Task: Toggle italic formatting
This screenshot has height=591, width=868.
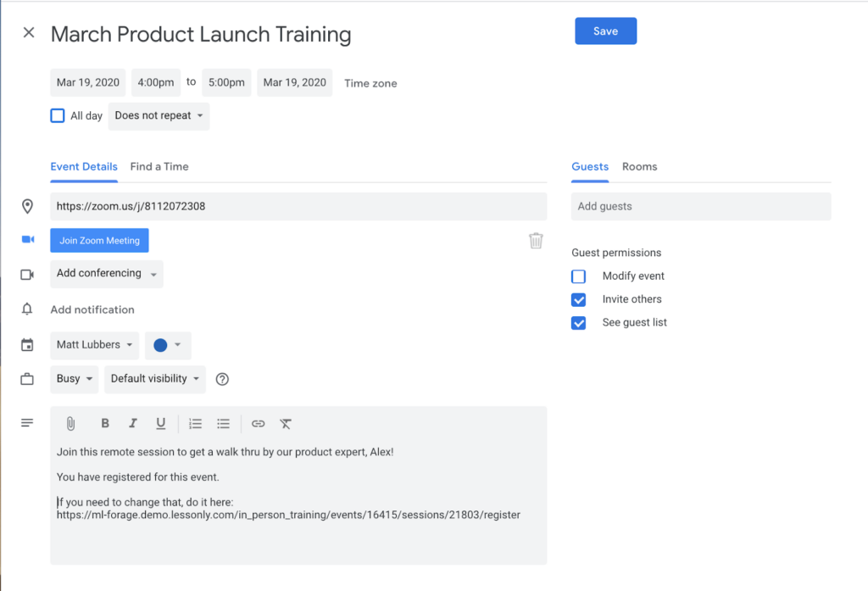Action: (x=133, y=424)
